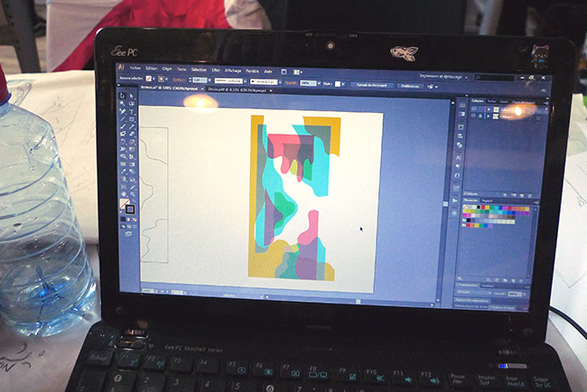Open the stroke weight dropdown arrow
This screenshot has height=392, width=587.
(210, 80)
